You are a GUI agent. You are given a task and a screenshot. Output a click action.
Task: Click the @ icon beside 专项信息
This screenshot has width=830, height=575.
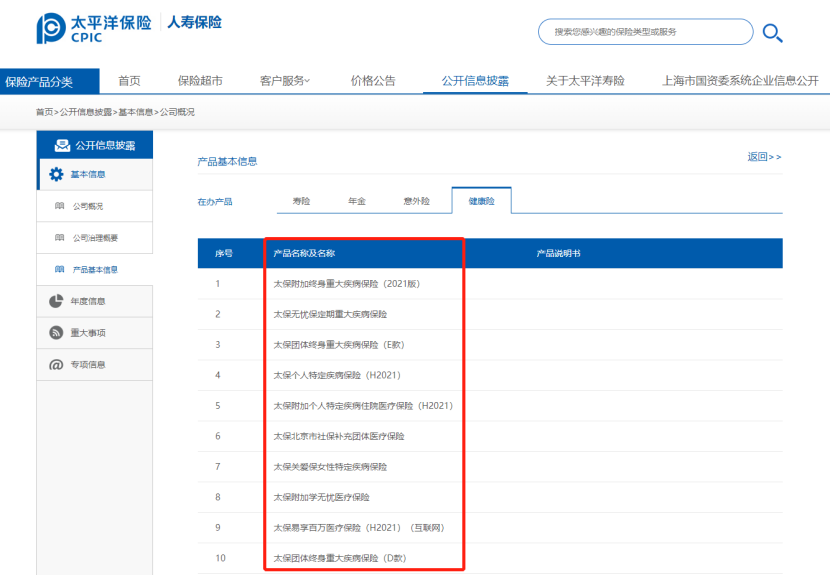tap(56, 365)
